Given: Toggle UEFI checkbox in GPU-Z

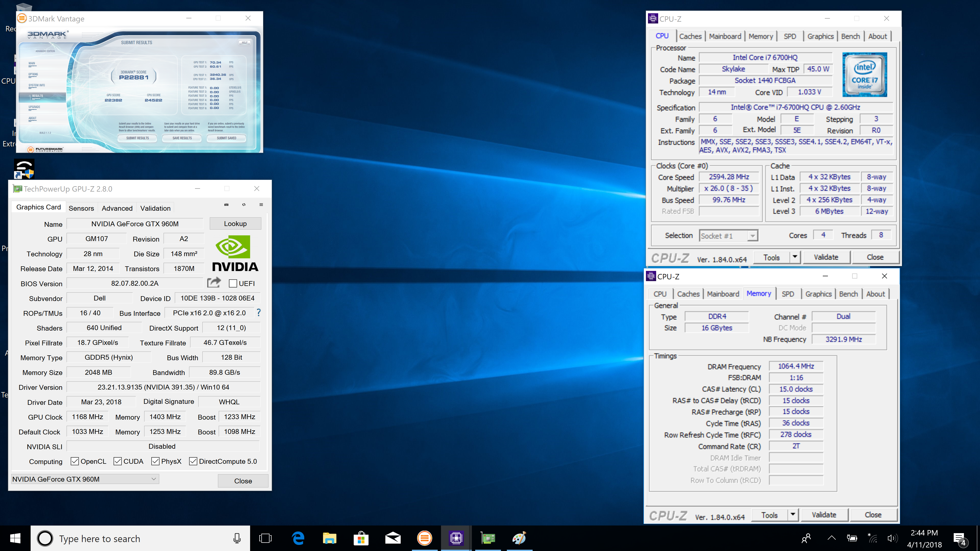Looking at the screenshot, I should click(233, 283).
